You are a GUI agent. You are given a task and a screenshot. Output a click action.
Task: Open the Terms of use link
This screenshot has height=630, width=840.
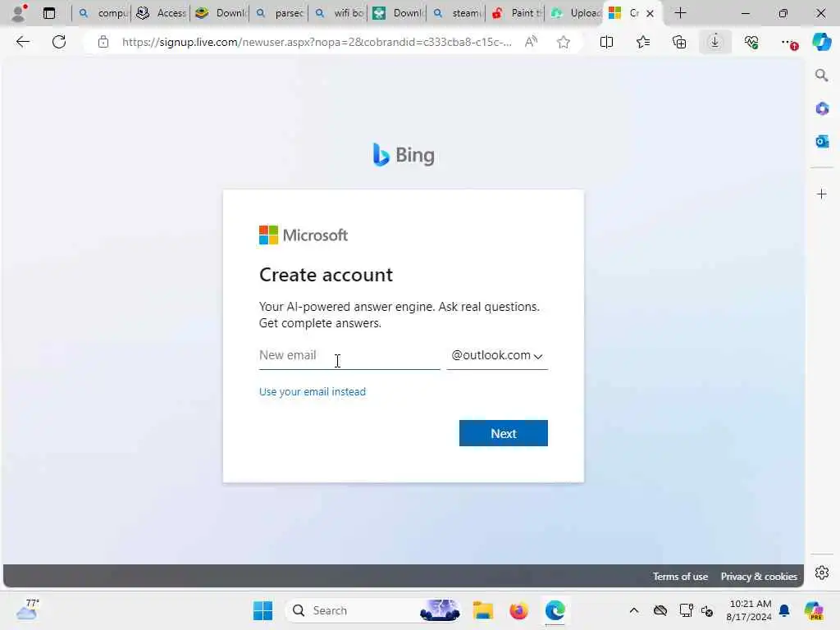pyautogui.click(x=680, y=577)
